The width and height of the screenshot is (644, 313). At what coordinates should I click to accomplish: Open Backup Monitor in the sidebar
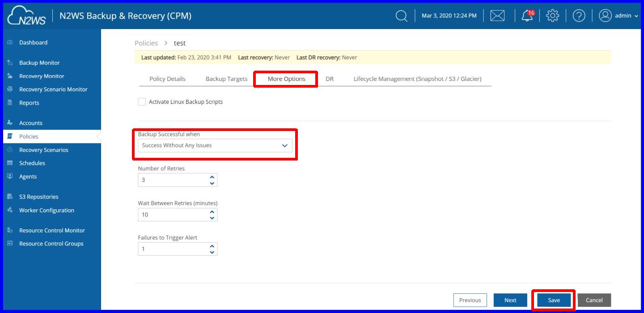point(39,63)
